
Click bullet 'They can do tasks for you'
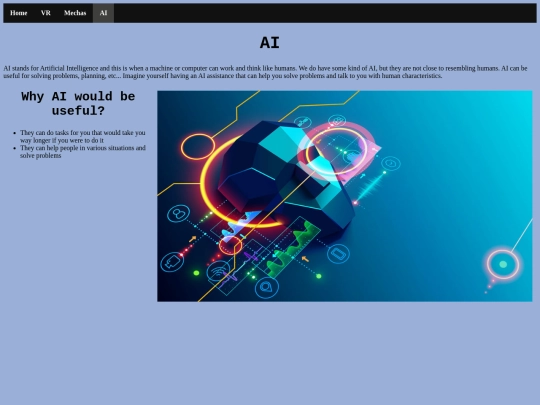point(83,136)
